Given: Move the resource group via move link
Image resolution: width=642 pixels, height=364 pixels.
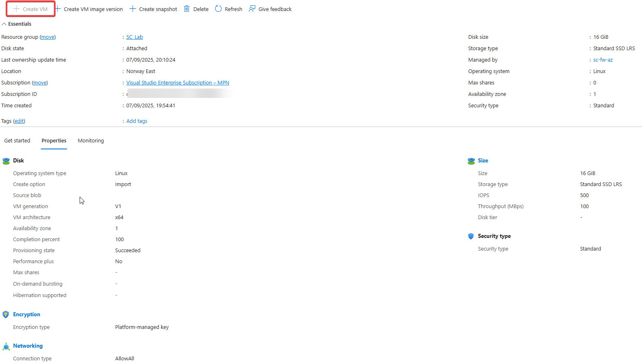Looking at the screenshot, I should 48,37.
